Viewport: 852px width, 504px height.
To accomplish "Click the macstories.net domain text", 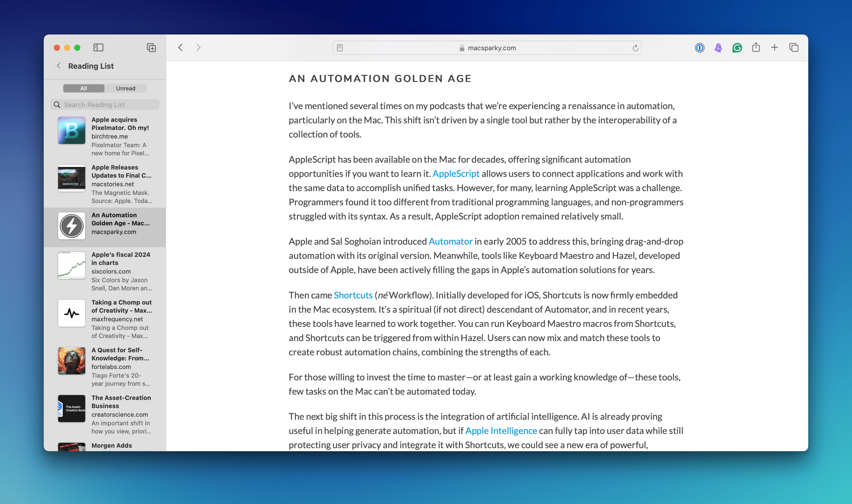I will click(113, 184).
